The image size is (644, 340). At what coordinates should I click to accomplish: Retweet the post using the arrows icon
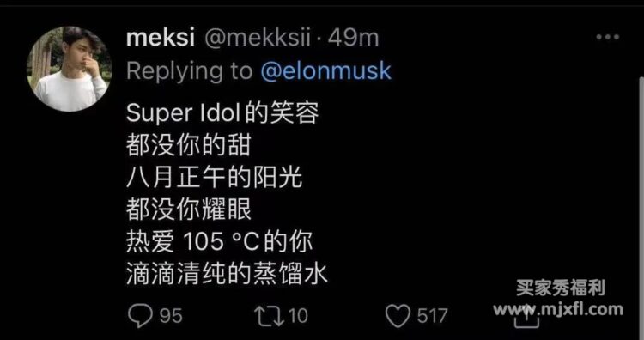click(x=269, y=316)
